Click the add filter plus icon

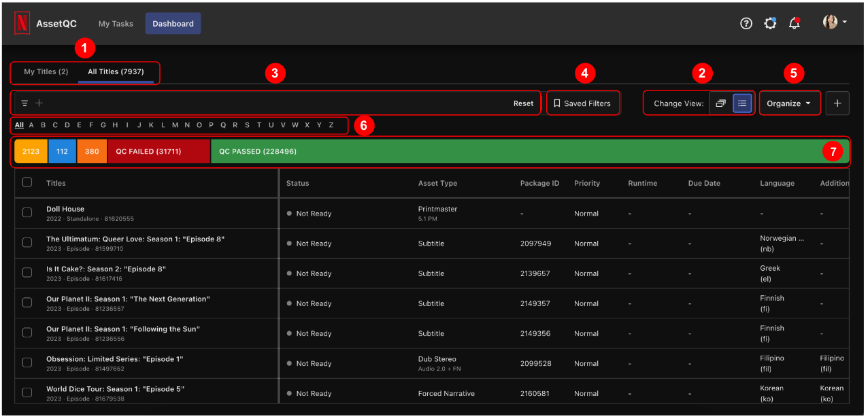click(x=39, y=103)
